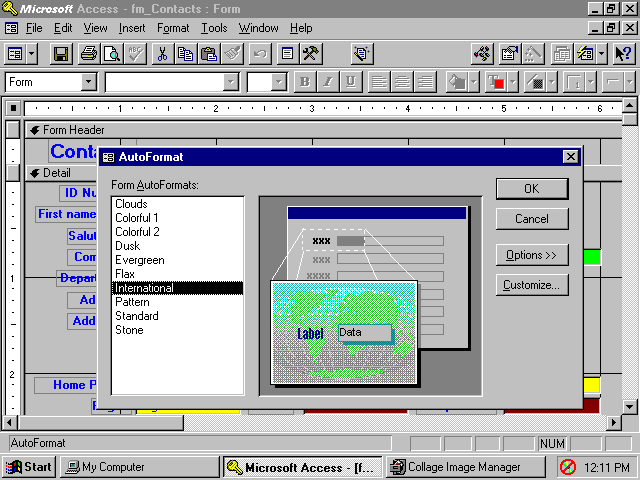
Task: Click the Cut scissors icon
Action: 162,54
